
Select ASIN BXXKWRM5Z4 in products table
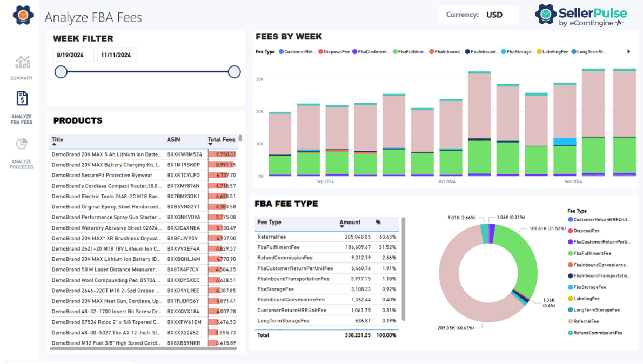click(x=184, y=154)
